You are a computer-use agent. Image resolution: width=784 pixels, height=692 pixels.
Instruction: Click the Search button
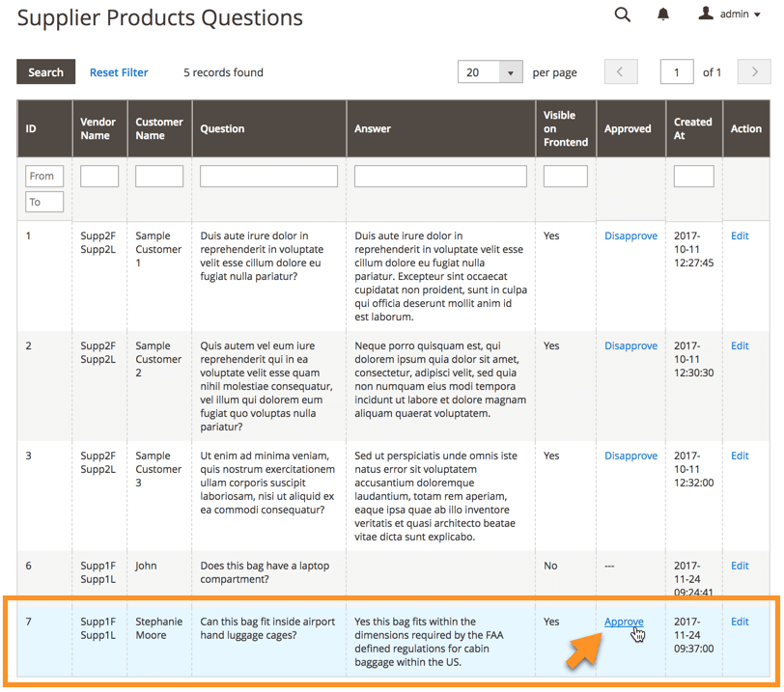click(x=45, y=72)
